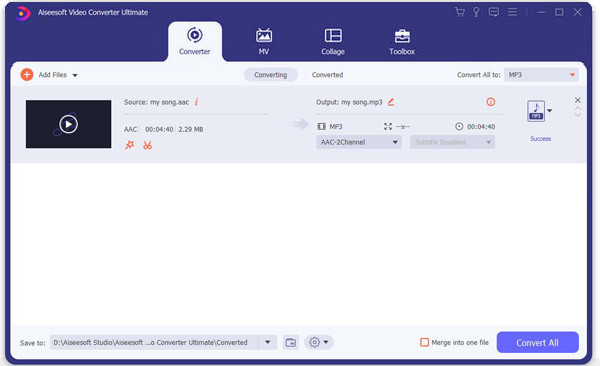
Task: Switch to the MV tab
Action: coord(264,41)
